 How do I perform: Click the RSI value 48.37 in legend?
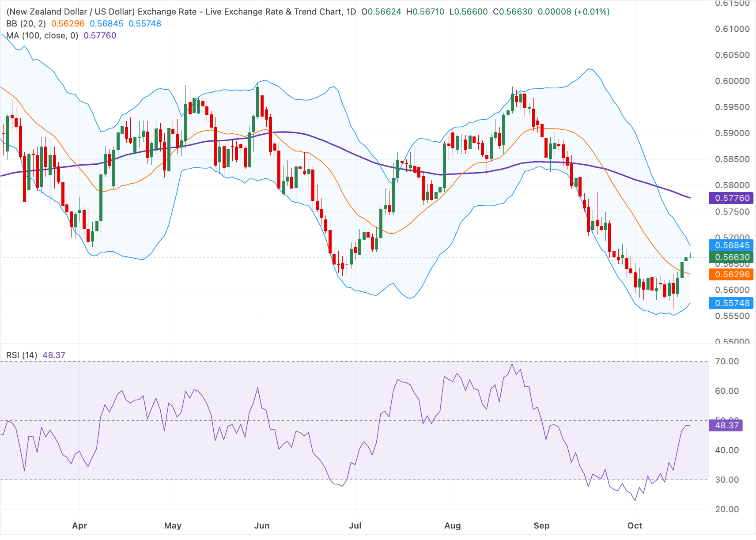click(x=54, y=355)
